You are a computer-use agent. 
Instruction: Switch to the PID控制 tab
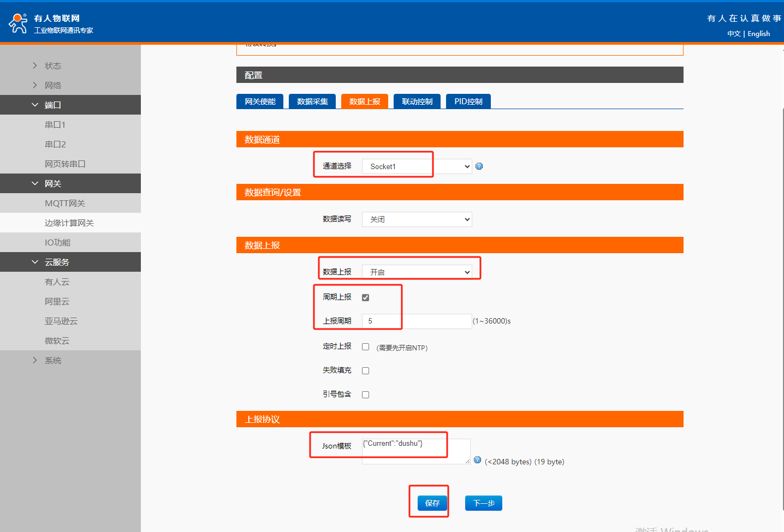tap(468, 101)
